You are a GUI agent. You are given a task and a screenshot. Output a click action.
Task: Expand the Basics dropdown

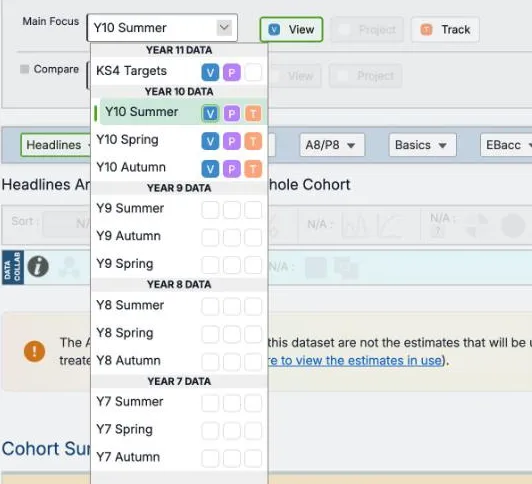point(422,145)
